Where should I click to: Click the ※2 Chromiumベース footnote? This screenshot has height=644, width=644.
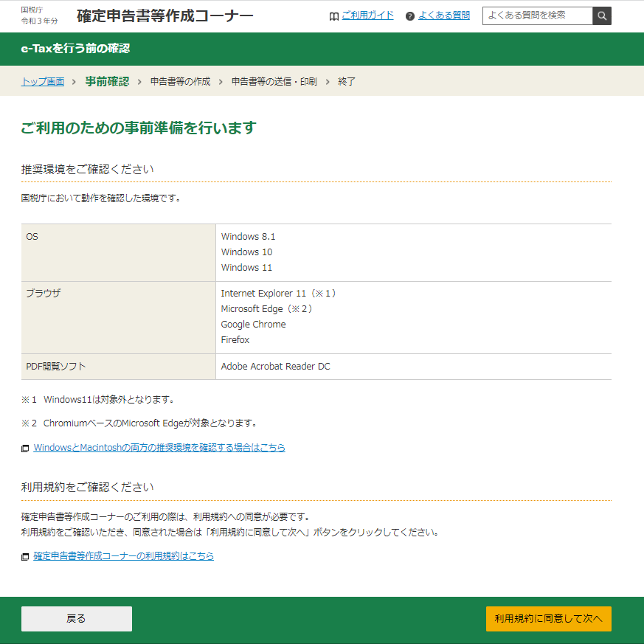point(139,423)
